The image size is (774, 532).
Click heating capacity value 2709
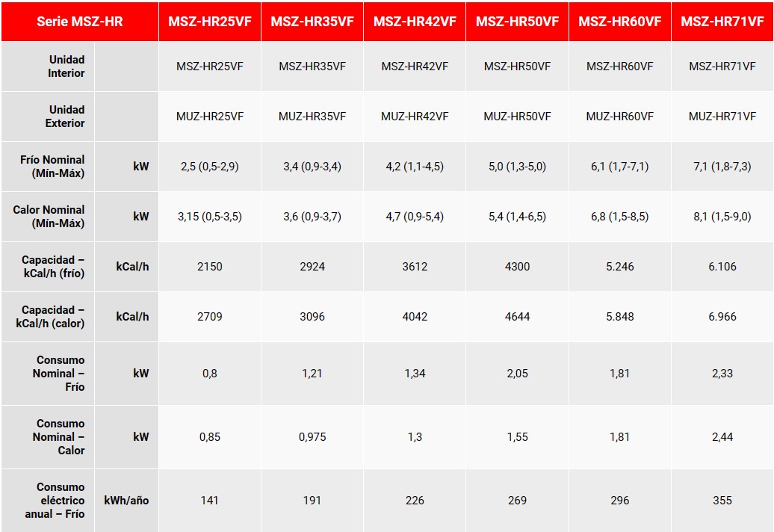210,317
